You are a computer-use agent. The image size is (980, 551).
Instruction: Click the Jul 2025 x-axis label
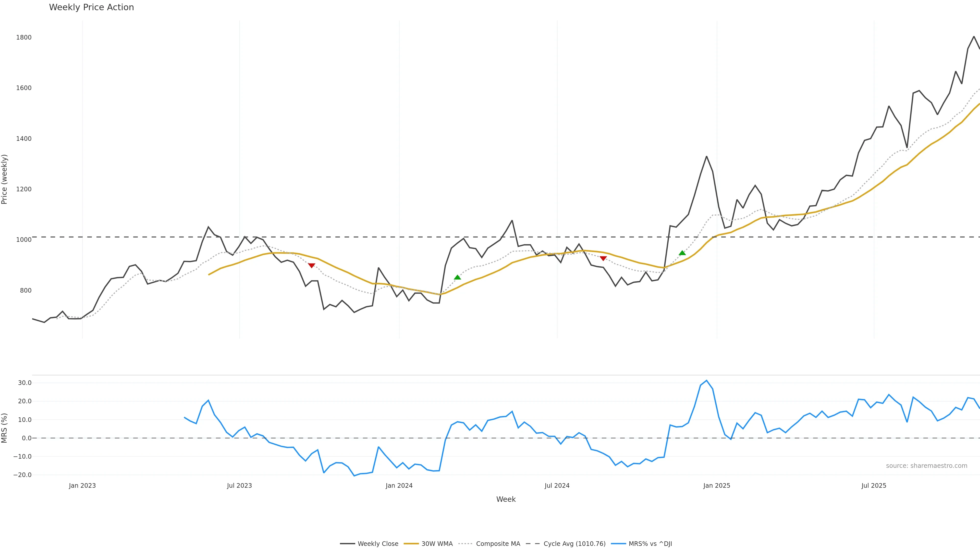tap(874, 486)
